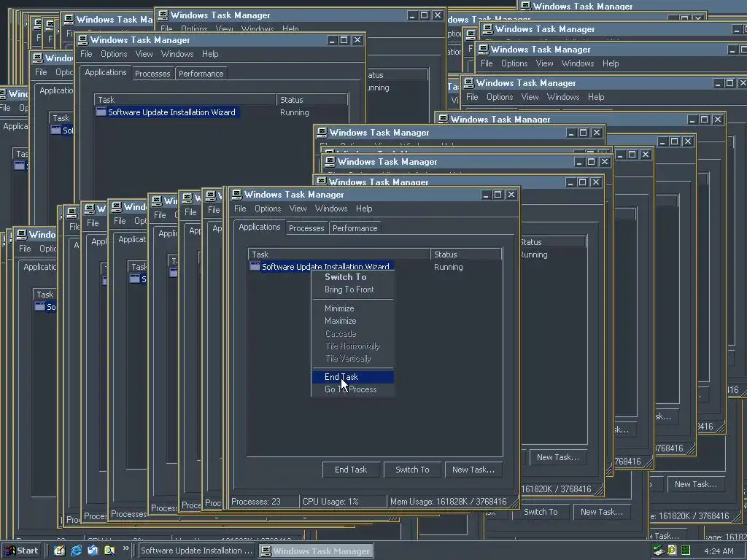This screenshot has width=747, height=560.
Task: Click the Software Update Wizard row icon in the upper-left Task Manager
Action: pyautogui.click(x=101, y=112)
